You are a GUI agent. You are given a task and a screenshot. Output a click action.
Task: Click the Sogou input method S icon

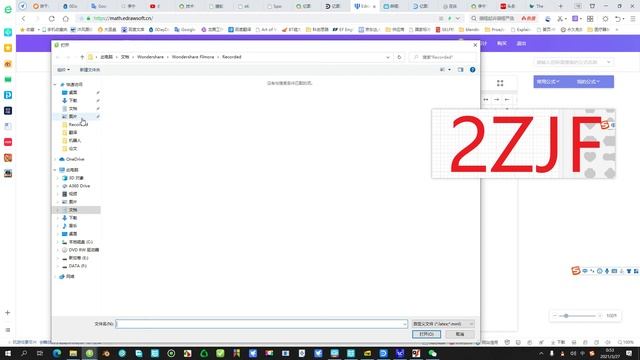pos(576,271)
